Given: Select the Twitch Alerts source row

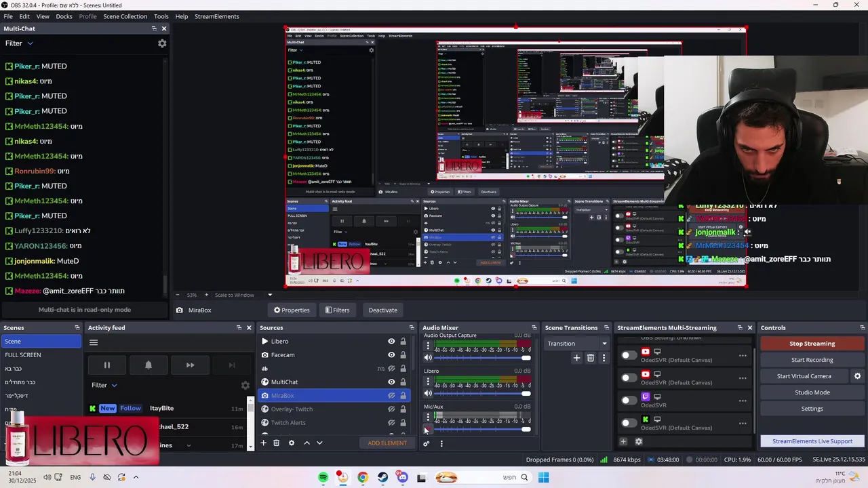Looking at the screenshot, I should point(334,423).
